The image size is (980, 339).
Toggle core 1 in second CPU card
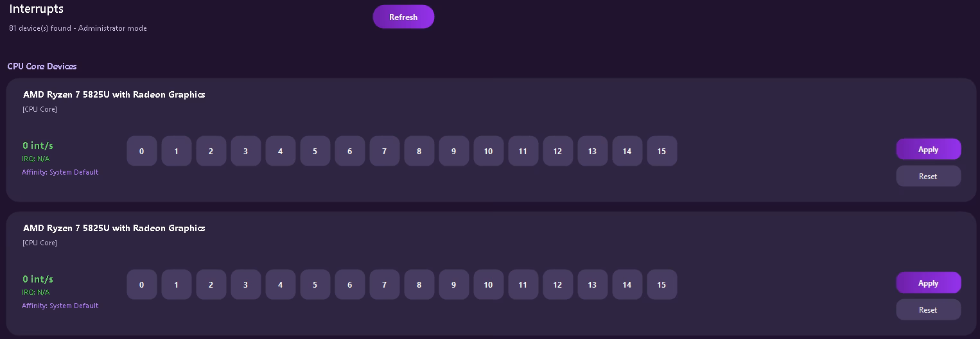(x=177, y=284)
